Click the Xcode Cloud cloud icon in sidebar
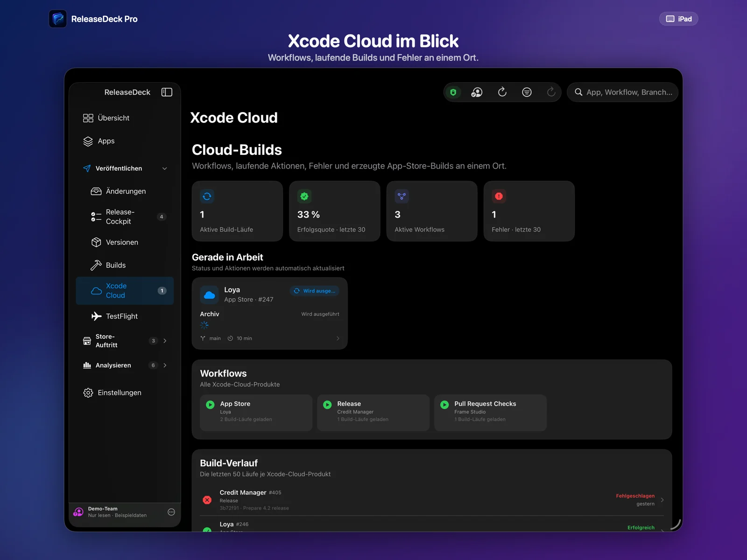The image size is (747, 560). pos(96,291)
